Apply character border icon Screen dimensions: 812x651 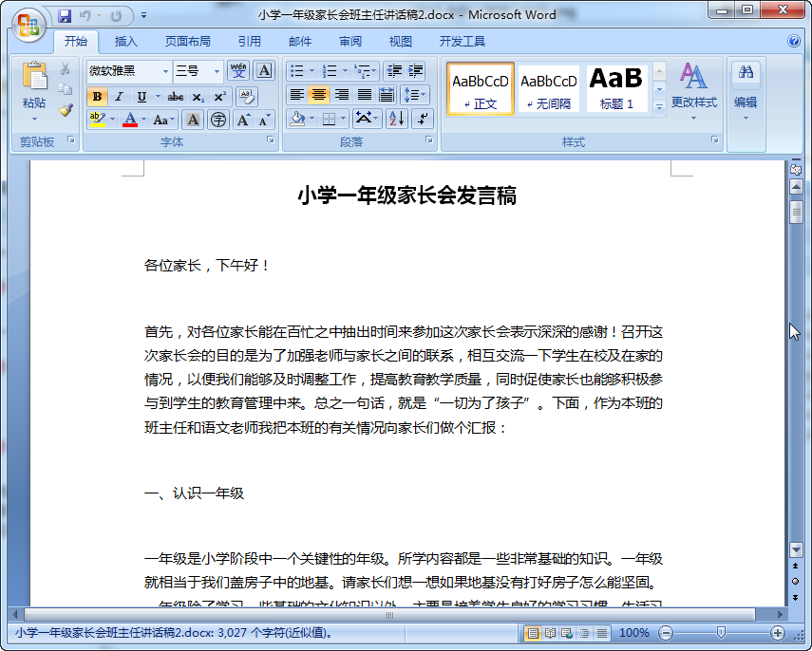[264, 70]
